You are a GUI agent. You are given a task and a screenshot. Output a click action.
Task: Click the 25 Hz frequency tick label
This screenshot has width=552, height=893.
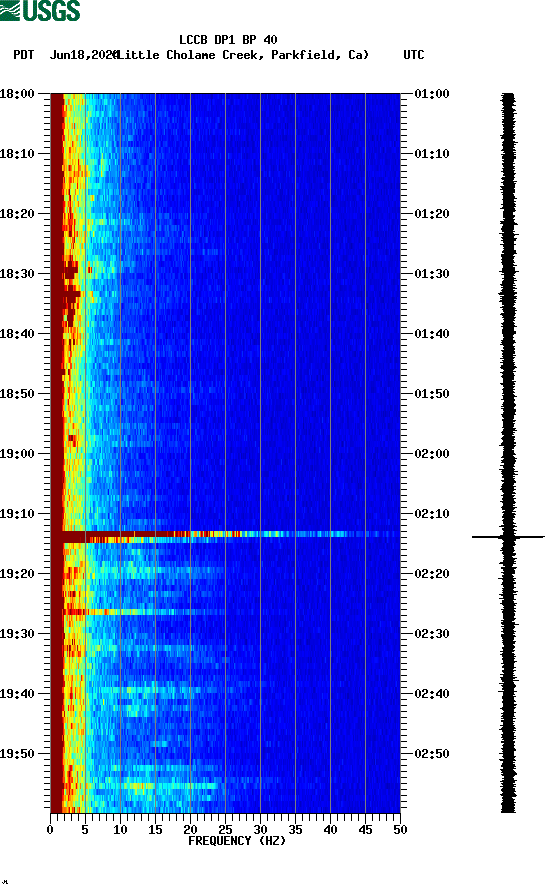point(226,830)
